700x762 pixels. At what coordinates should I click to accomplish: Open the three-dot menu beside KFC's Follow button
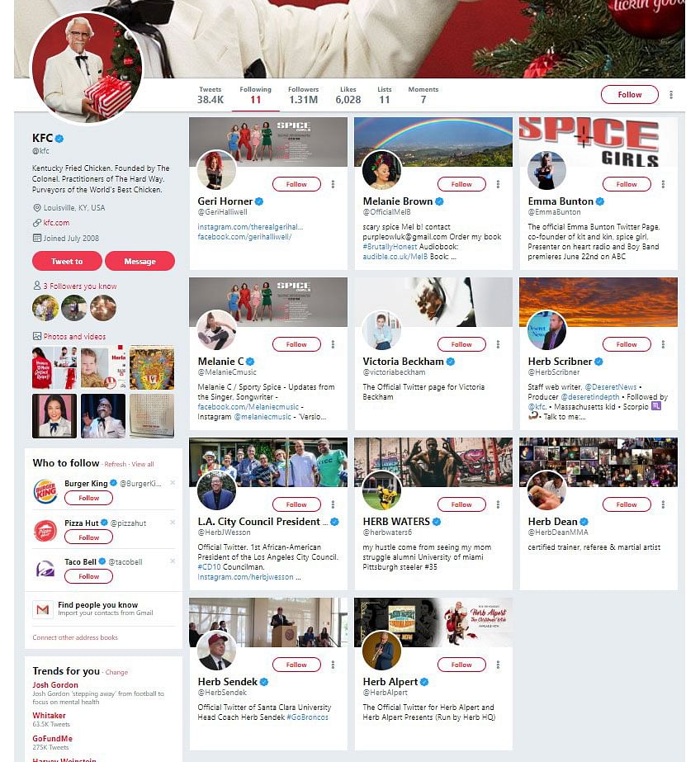[x=671, y=95]
